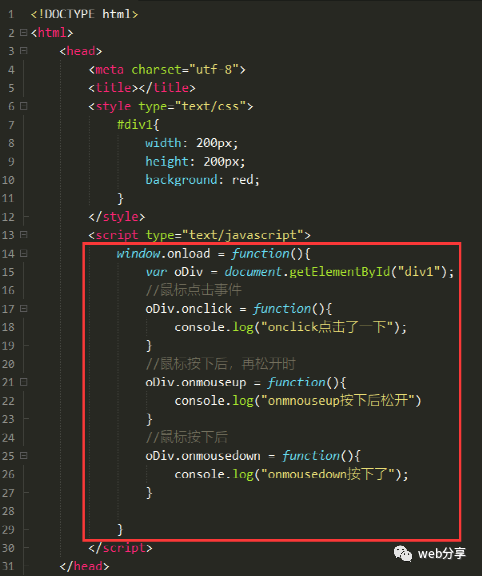This screenshot has width=482, height=576.
Task: Collapse the script block fold on line 13
Action: tap(24, 234)
